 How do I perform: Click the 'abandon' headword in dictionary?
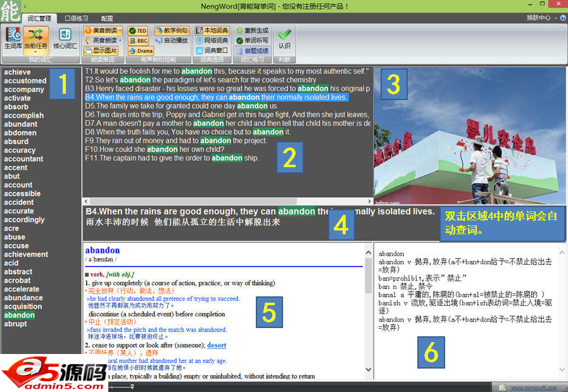pyautogui.click(x=103, y=250)
